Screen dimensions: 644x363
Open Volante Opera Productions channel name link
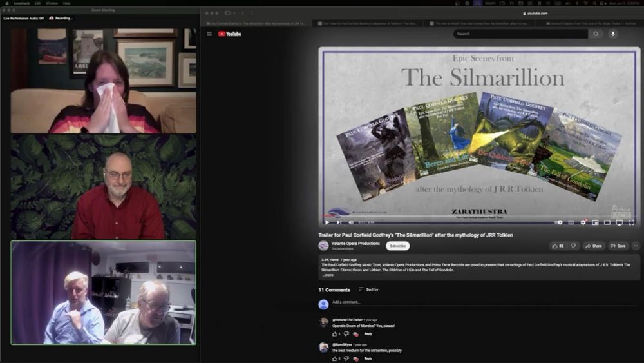(x=355, y=243)
